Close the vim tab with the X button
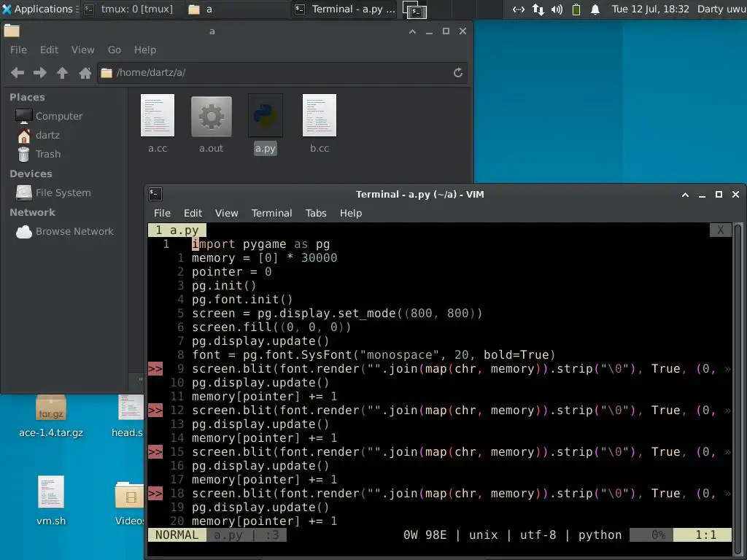Viewport: 747px width, 560px height. (720, 230)
